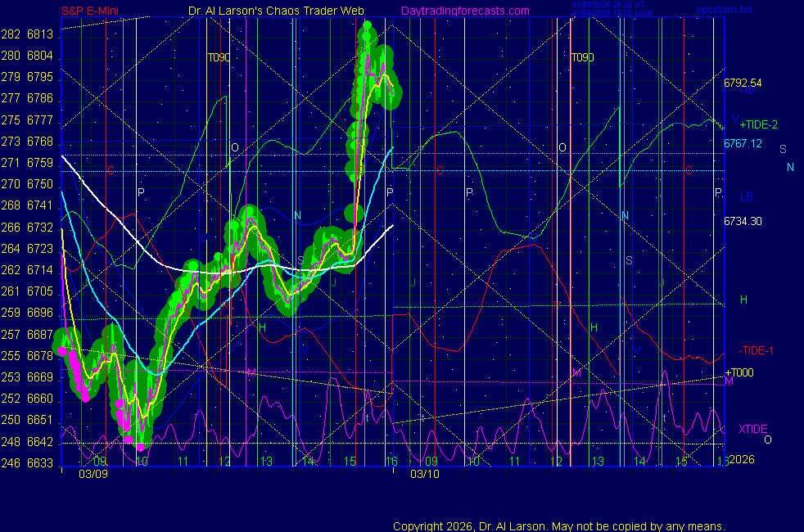804x532 pixels.
Task: Click the left T090 marker label
Action: (218, 58)
